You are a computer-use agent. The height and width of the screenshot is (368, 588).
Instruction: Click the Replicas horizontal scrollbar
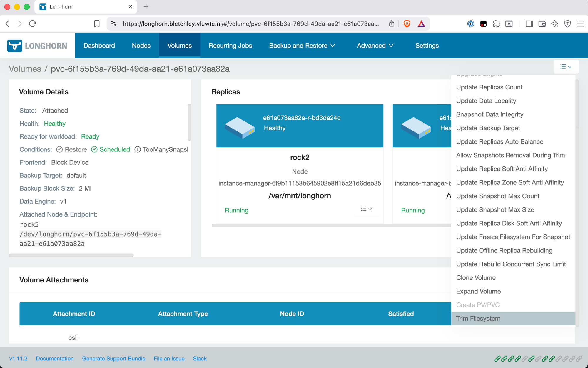click(x=331, y=226)
